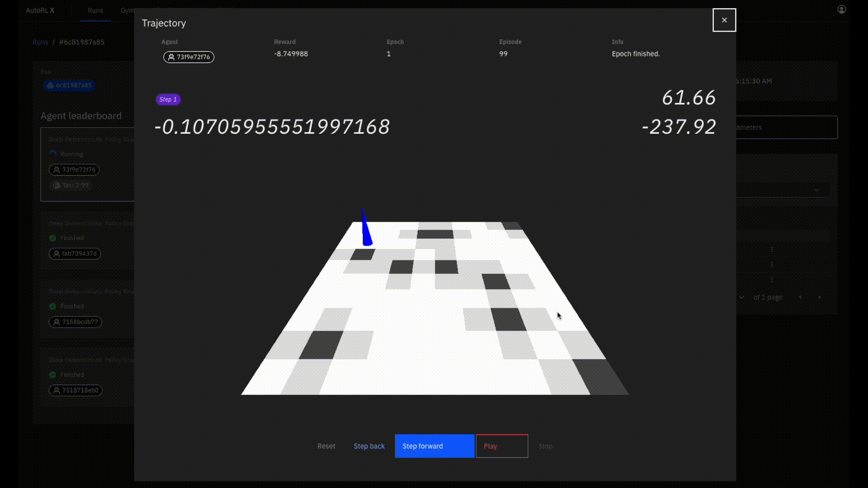
Task: Click the Stop button
Action: point(545,446)
